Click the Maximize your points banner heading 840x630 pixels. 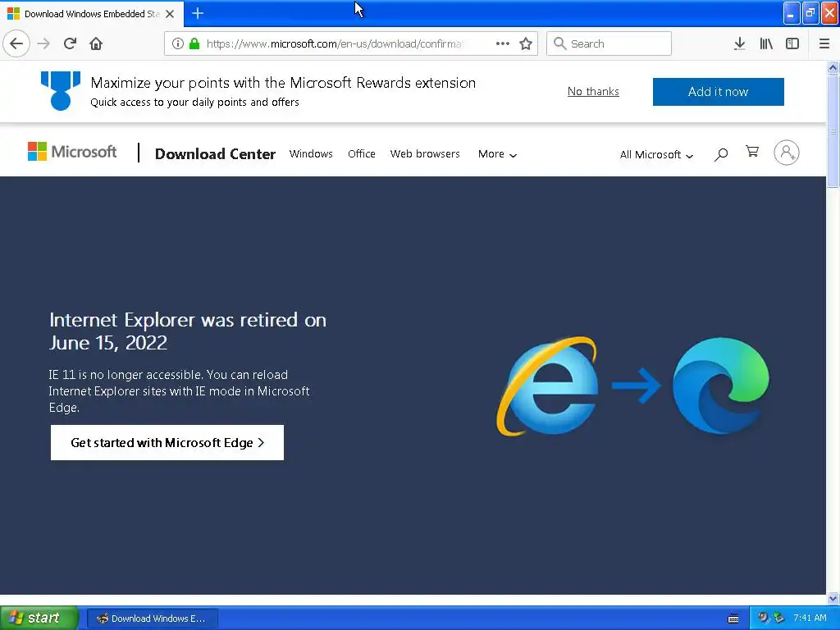283,83
